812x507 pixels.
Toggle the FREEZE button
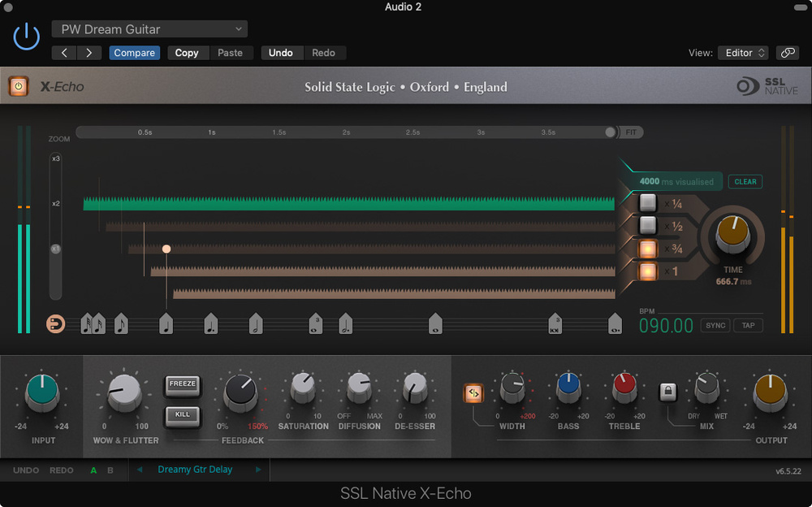click(x=182, y=384)
